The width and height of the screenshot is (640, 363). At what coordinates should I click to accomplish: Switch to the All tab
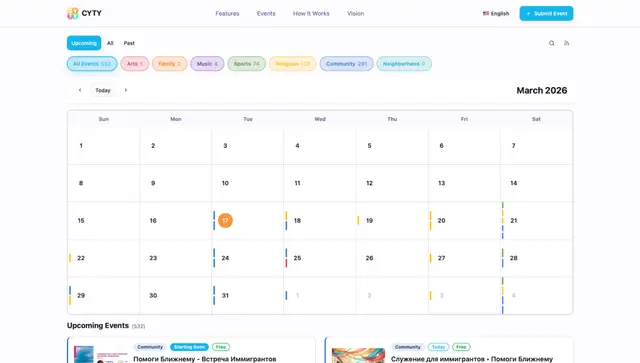110,43
